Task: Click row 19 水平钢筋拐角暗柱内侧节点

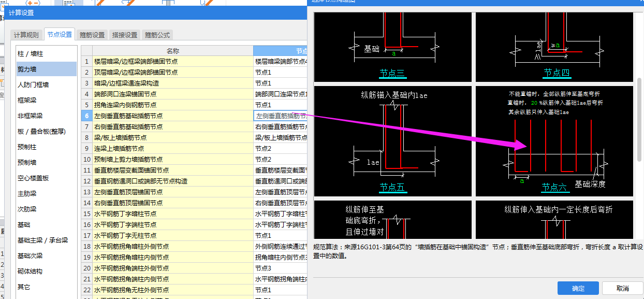Action: pyautogui.click(x=173, y=257)
